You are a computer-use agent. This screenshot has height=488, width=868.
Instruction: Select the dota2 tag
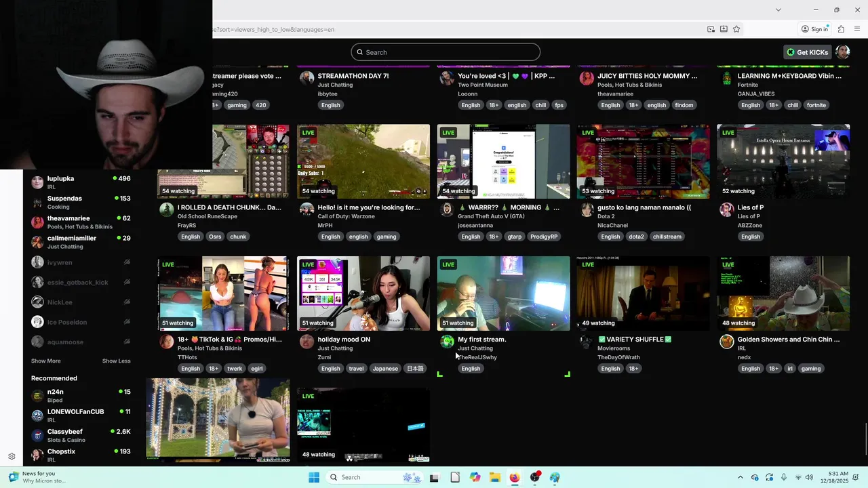636,237
